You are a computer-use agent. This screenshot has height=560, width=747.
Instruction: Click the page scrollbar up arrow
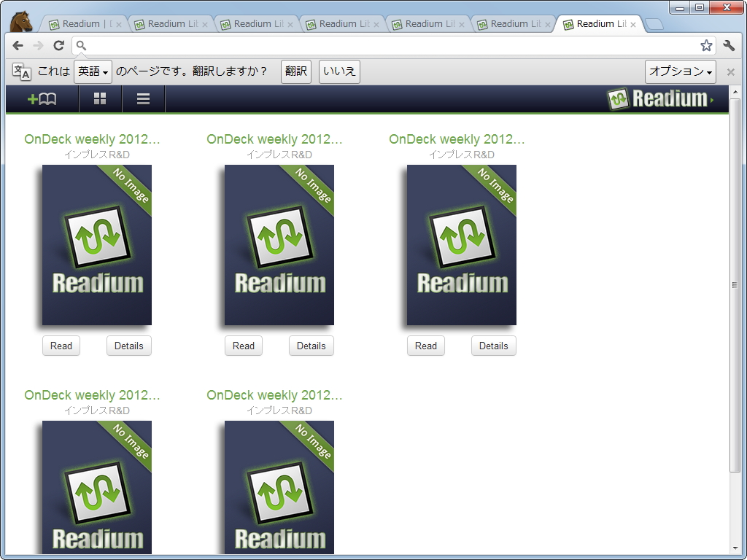click(x=735, y=91)
